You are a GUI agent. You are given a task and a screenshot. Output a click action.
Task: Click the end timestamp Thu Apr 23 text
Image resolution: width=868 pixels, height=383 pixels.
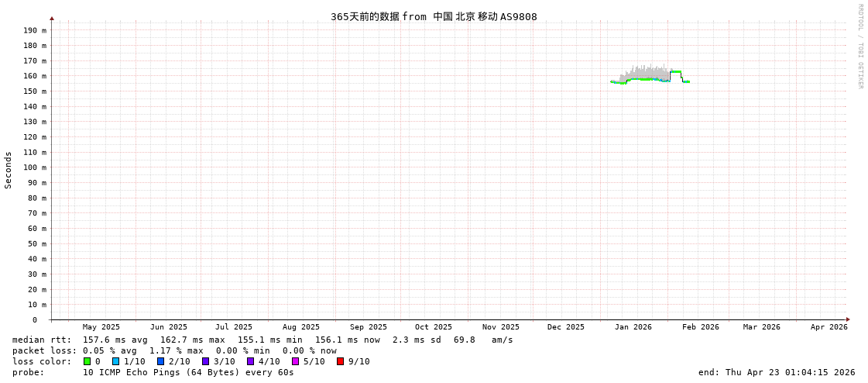pyautogui.click(x=777, y=372)
